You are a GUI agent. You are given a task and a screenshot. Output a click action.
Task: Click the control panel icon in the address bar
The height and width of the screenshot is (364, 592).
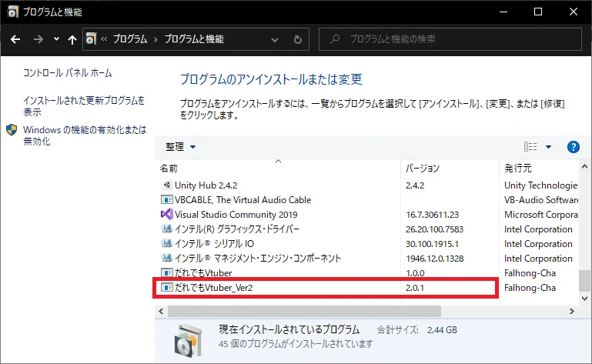click(91, 38)
